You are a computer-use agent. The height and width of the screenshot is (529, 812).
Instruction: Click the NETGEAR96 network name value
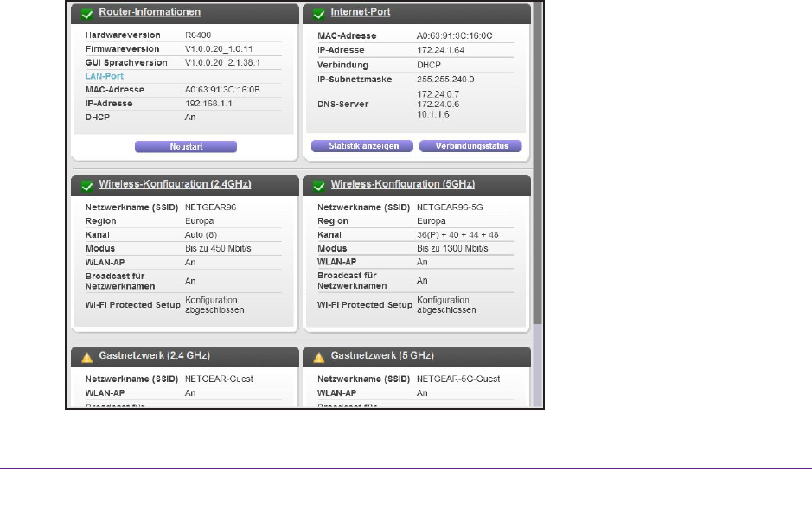[209, 207]
